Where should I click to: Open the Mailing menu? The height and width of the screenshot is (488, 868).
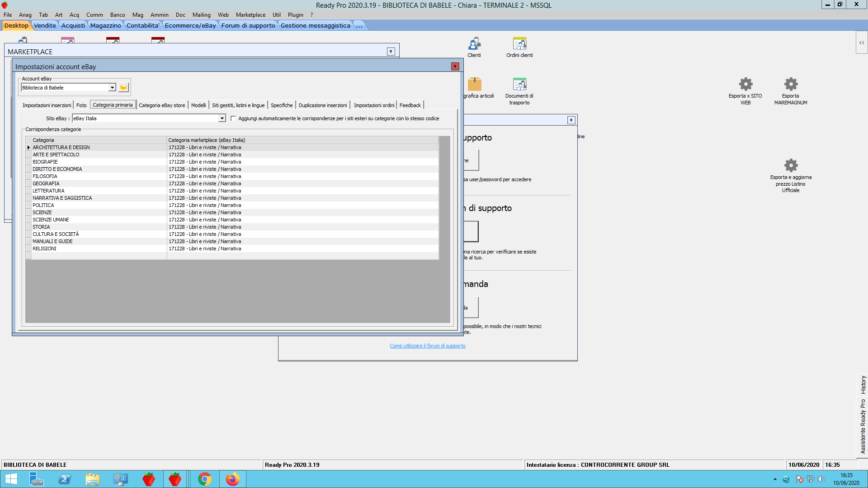(202, 15)
